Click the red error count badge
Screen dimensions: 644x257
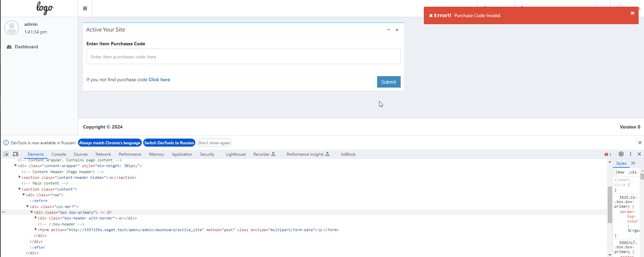(x=608, y=154)
